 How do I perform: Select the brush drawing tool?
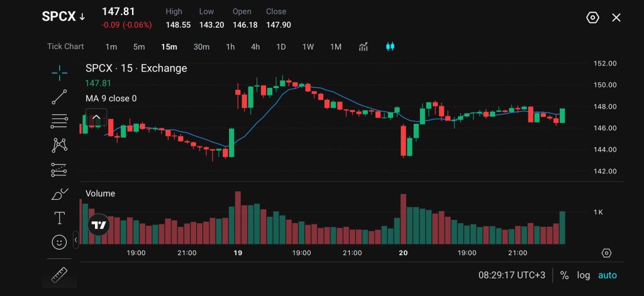tap(60, 194)
